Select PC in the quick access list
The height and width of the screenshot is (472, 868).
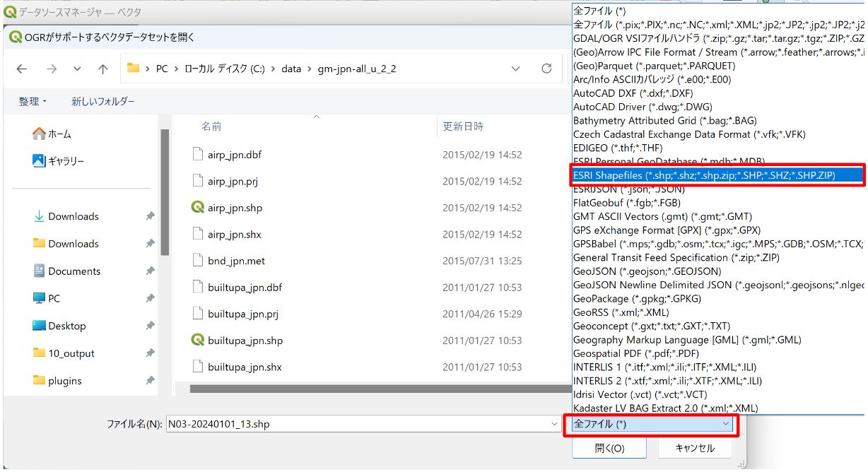point(47,299)
